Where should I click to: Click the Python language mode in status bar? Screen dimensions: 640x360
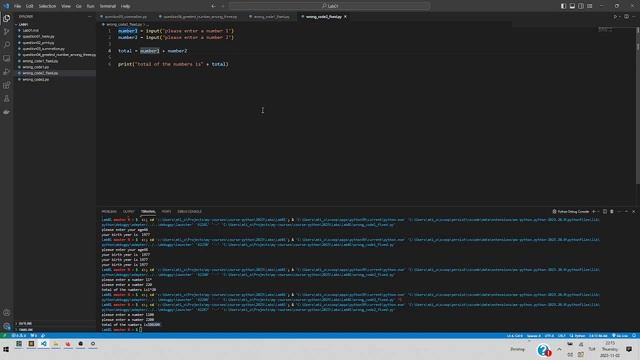pyautogui.click(x=578, y=336)
